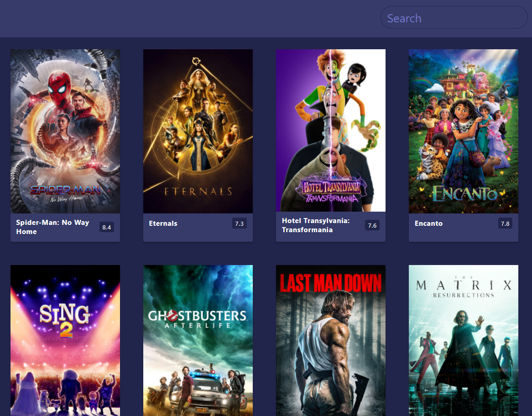
Task: Open the Matrix Resurrections poster
Action: 464,340
